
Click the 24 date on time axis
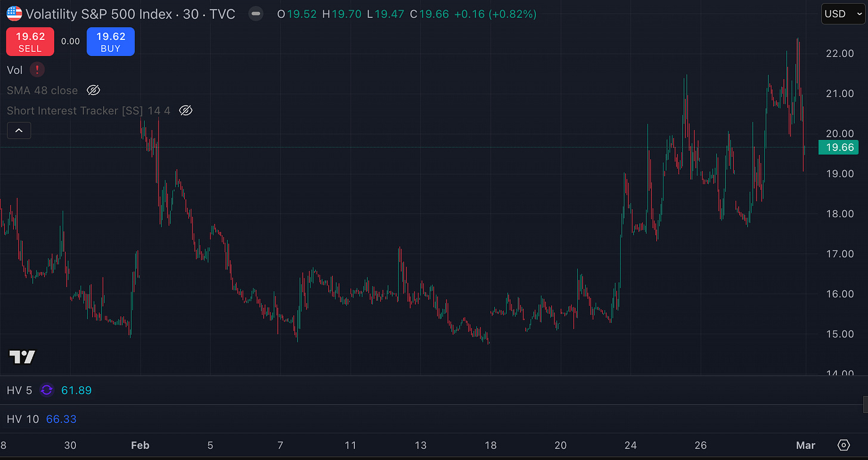[631, 445]
